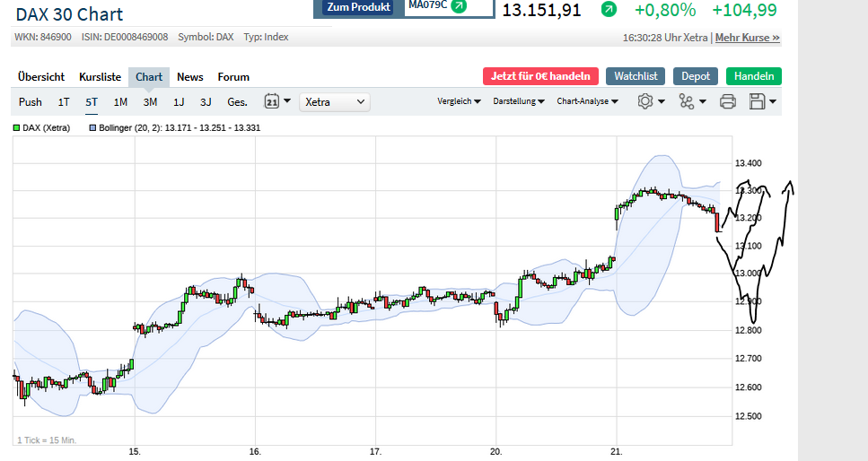Viewport: 868px width, 461px height.
Task: Print the chart with printer icon
Action: click(728, 101)
